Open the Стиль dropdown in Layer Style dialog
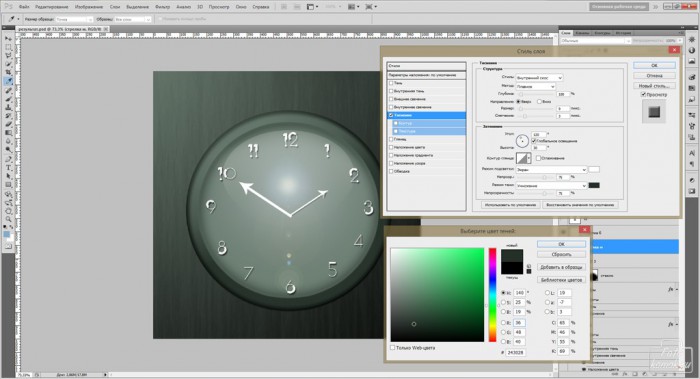The height and width of the screenshot is (379, 700). [x=539, y=78]
